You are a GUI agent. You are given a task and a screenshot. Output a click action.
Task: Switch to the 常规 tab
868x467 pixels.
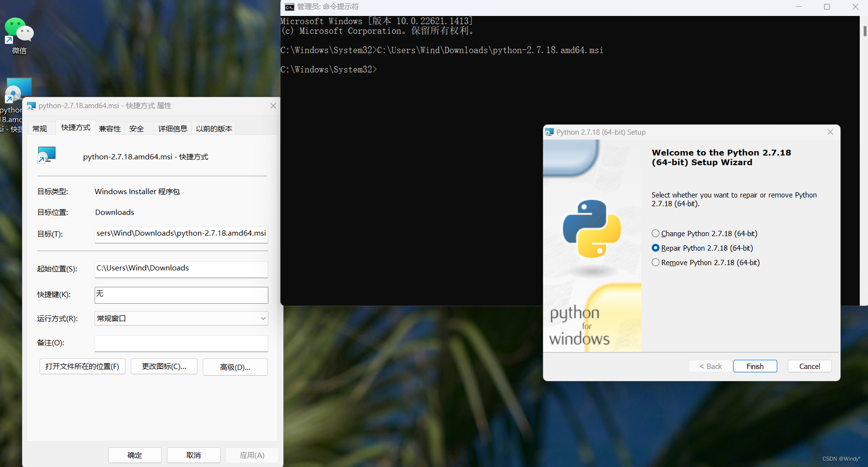(40, 128)
